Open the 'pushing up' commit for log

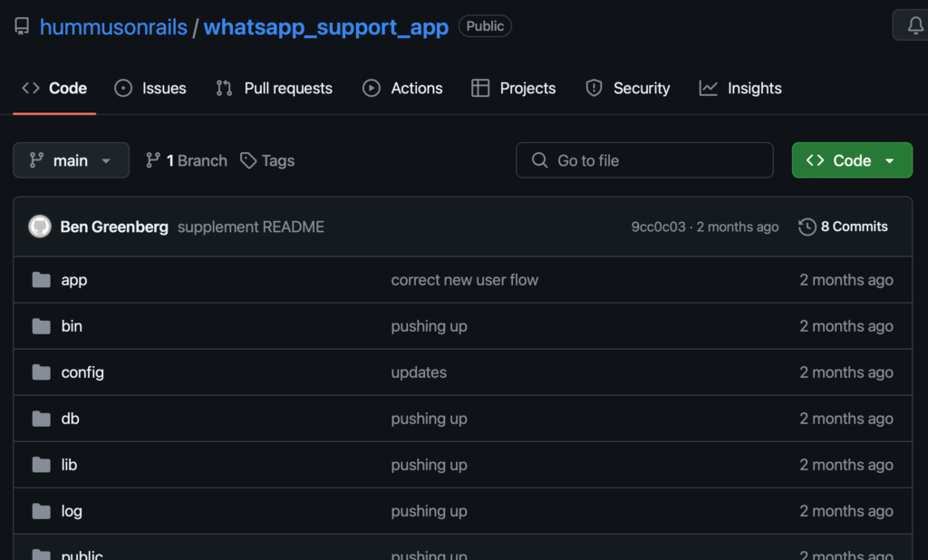[429, 511]
